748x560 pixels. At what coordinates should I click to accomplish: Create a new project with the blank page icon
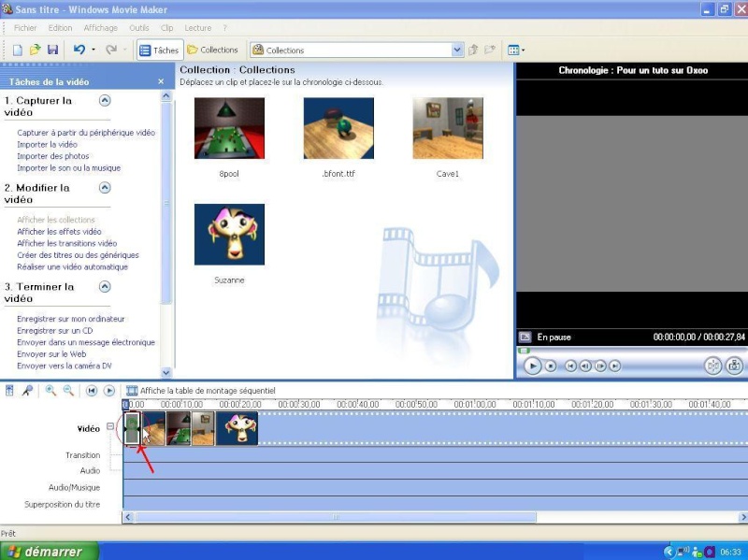click(17, 50)
